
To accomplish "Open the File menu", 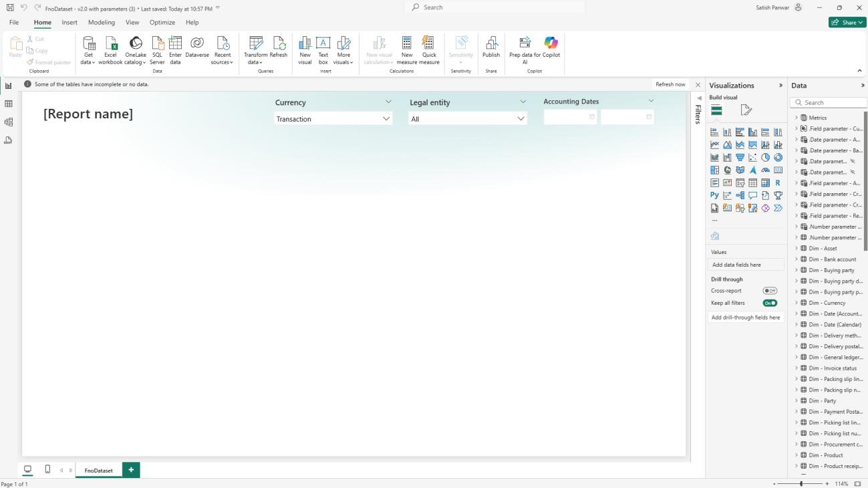I will 14,23.
